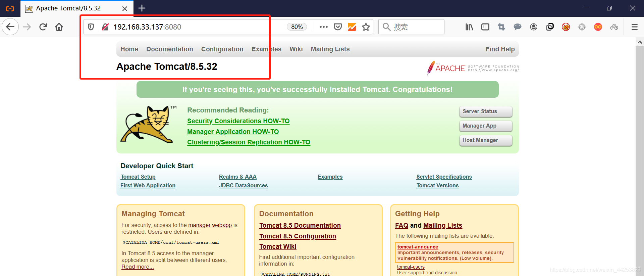Click the address bar URL 192.168.33.137:8080
Image resolution: width=644 pixels, height=276 pixels.
tap(147, 27)
